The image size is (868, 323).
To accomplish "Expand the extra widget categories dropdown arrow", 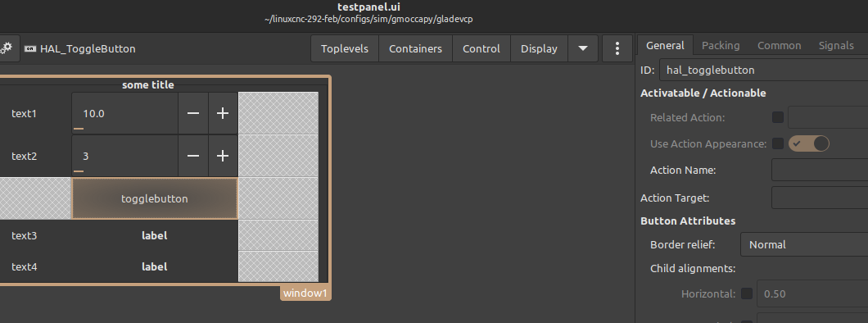I will point(583,48).
